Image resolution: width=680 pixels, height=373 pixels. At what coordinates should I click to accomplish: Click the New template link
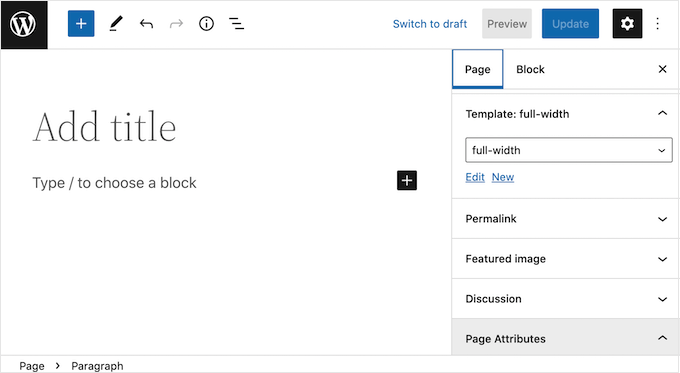503,177
